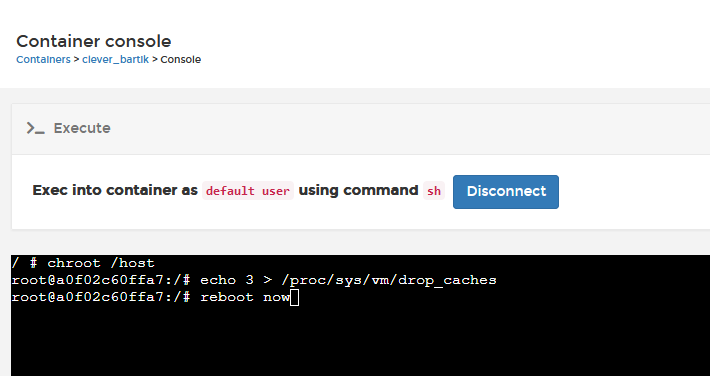This screenshot has width=710, height=376.
Task: Go to the clever_bartik container link
Action: click(x=115, y=60)
